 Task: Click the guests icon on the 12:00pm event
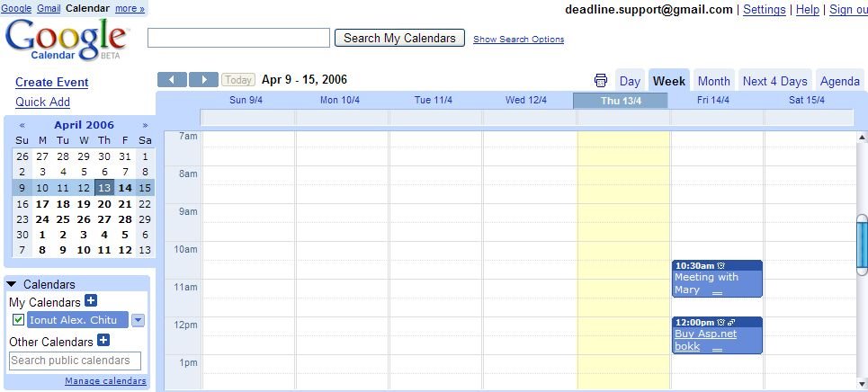pos(730,322)
